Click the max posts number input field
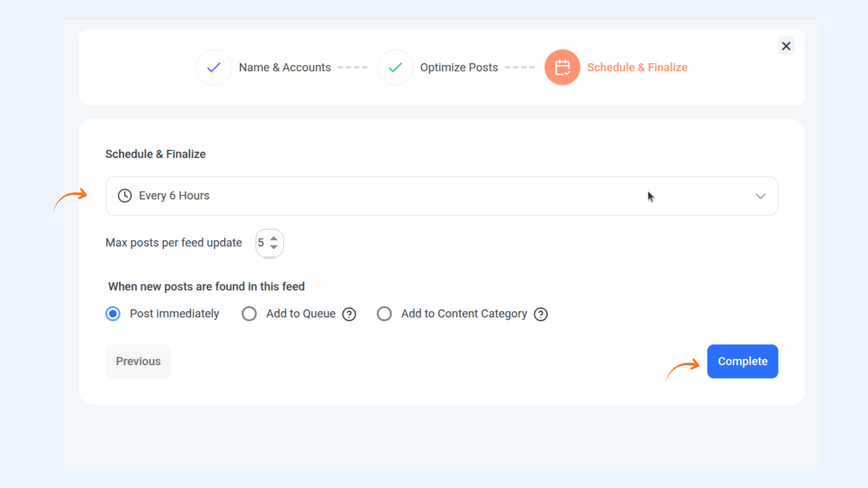This screenshot has height=488, width=868. tap(262, 243)
